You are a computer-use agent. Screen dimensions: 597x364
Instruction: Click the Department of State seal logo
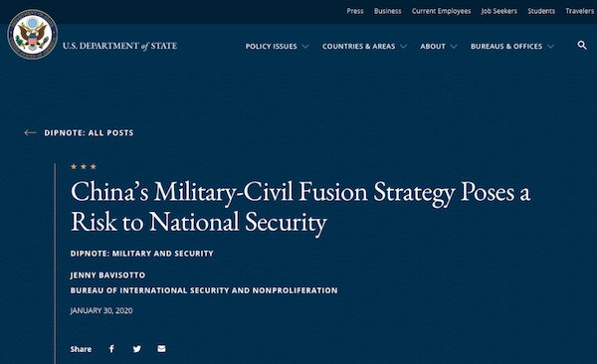point(33,34)
